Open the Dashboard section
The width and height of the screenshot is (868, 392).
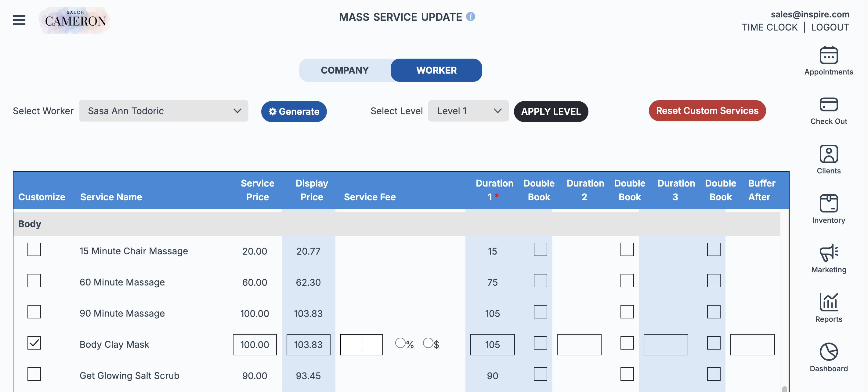pos(828,357)
